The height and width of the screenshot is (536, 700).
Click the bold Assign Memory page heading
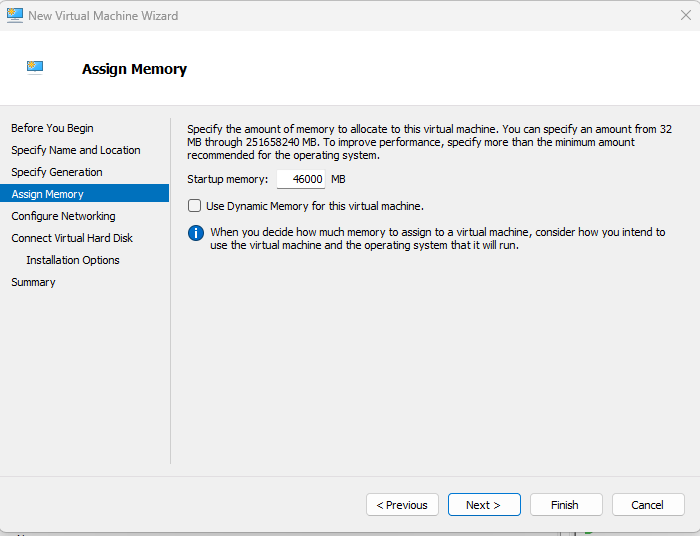pyautogui.click(x=134, y=69)
